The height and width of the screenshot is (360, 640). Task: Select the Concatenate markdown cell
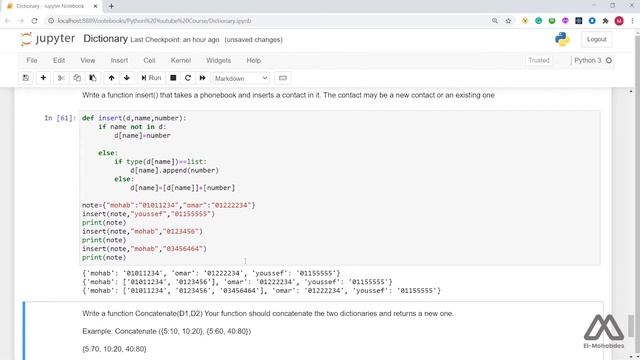coord(313,331)
